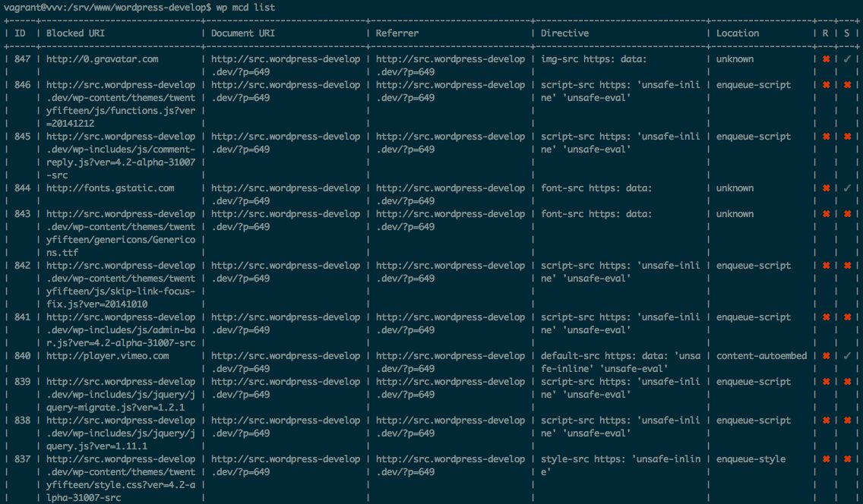The height and width of the screenshot is (504, 863).
Task: Click the checkmark in S column for row 847
Action: [847, 58]
